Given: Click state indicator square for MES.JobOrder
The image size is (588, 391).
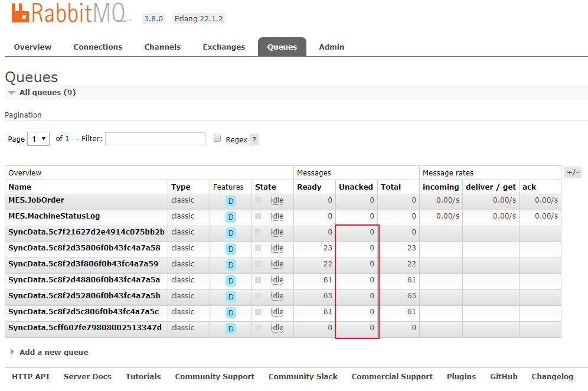Looking at the screenshot, I should 258,200.
